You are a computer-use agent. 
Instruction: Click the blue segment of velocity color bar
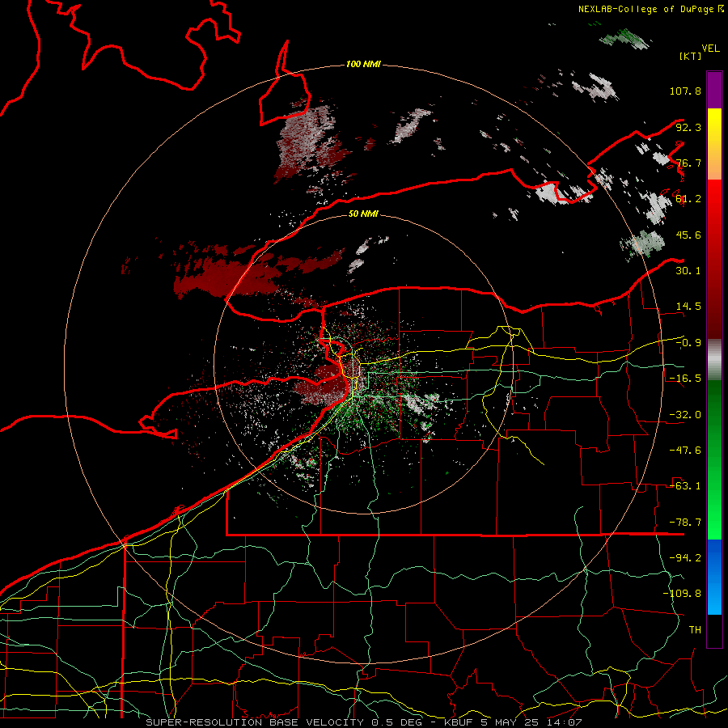(714, 577)
